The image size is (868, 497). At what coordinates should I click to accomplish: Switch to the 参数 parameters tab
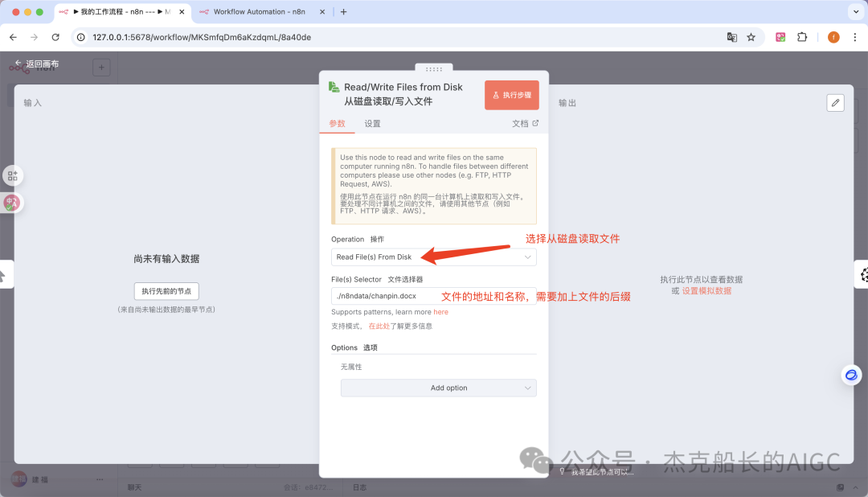click(337, 124)
